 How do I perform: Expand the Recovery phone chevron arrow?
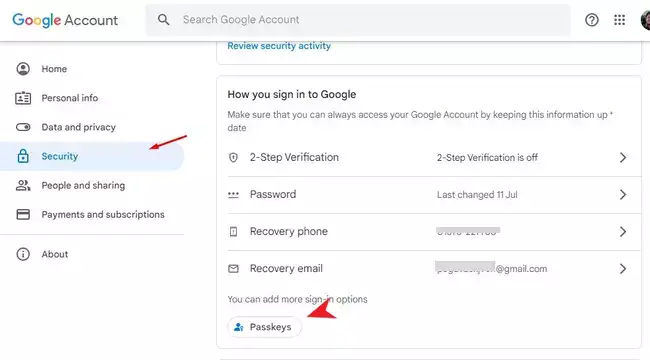(623, 231)
